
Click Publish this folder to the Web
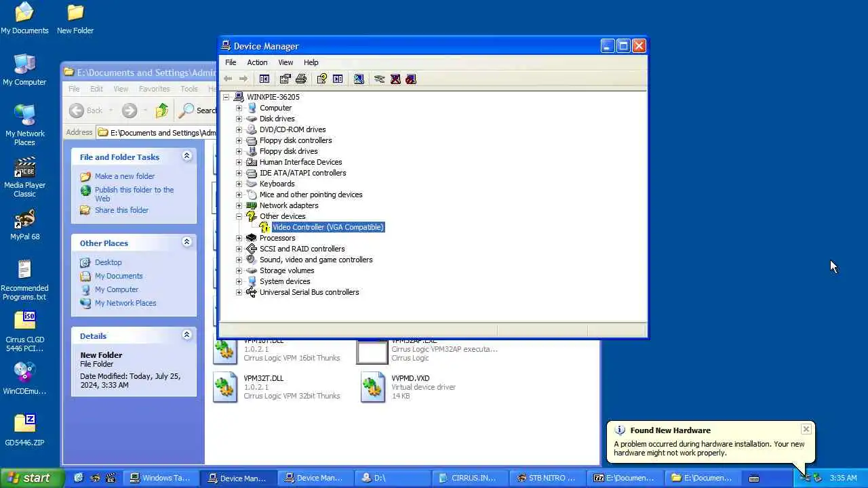134,194
